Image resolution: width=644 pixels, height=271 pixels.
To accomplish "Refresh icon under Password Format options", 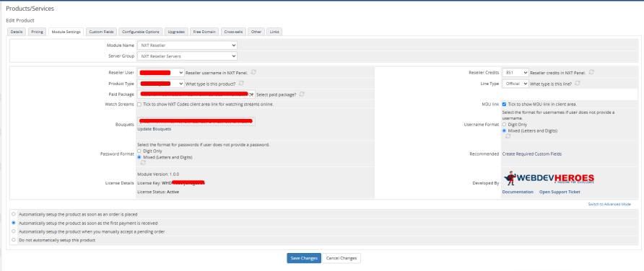I will pos(143,163).
